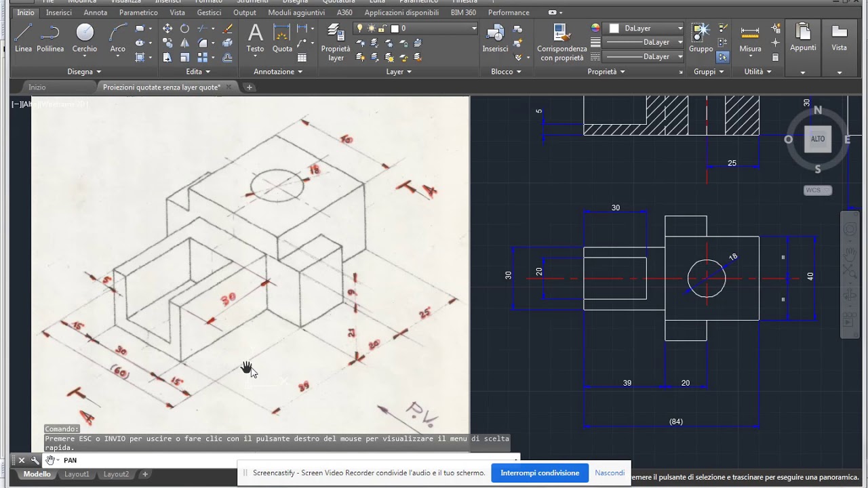This screenshot has height=488, width=868.
Task: Click Corrispondenza con proprietà icon
Action: tap(561, 42)
